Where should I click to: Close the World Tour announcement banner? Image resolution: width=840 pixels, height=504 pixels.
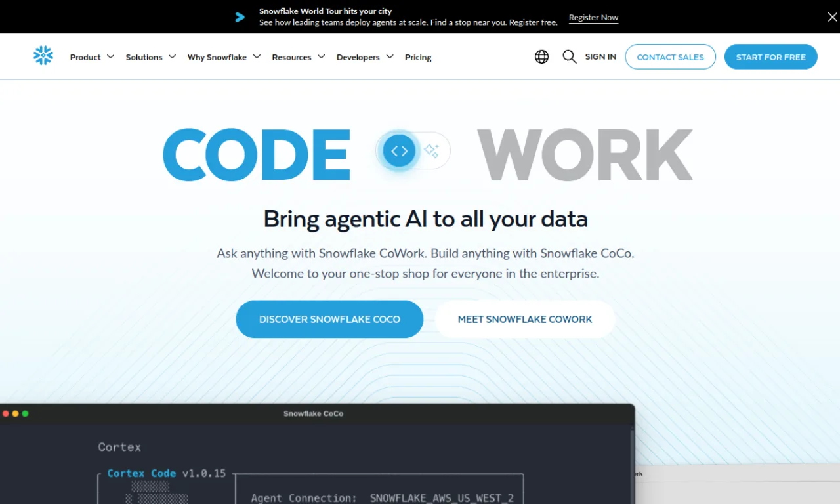(x=832, y=17)
